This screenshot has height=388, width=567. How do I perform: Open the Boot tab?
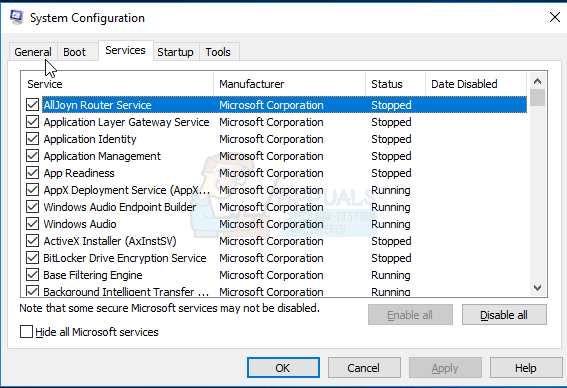[x=74, y=52]
